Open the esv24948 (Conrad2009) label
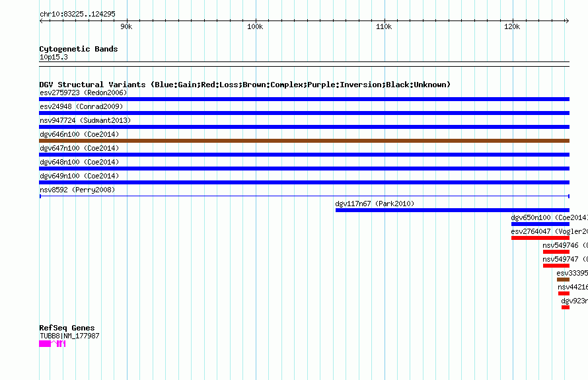The image size is (588, 380). point(81,106)
